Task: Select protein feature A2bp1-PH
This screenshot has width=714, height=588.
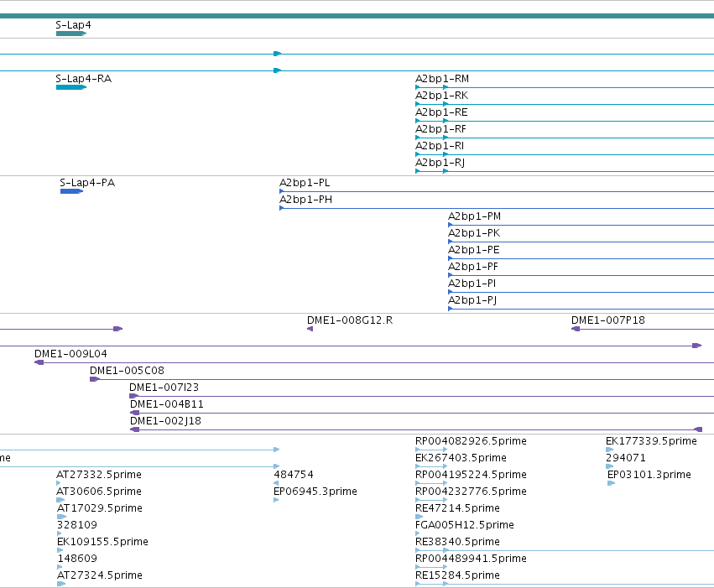Action: 306,200
